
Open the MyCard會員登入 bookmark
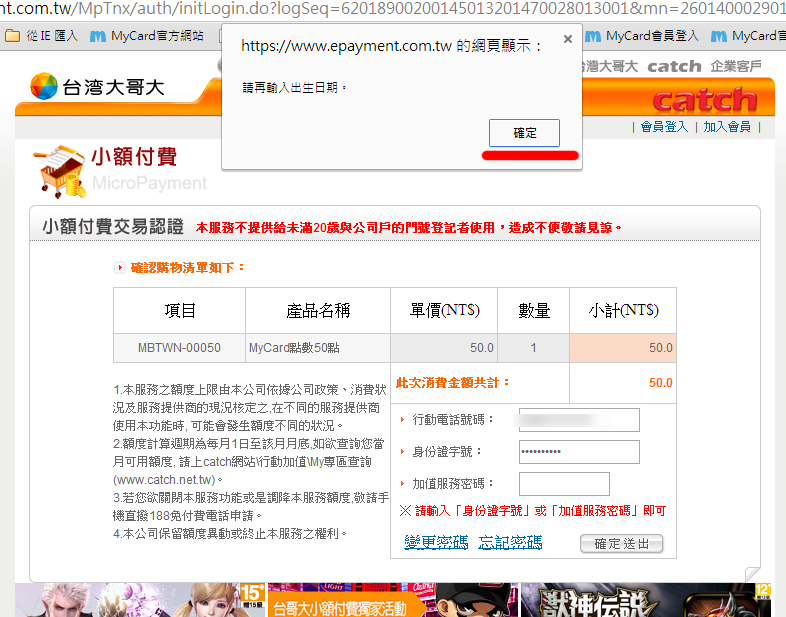[x=642, y=36]
